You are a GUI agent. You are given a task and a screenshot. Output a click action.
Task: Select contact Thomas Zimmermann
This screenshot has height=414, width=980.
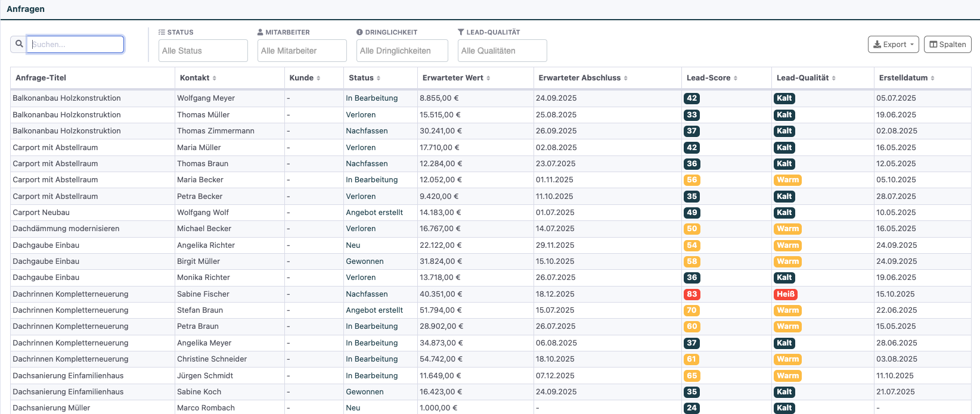click(216, 131)
